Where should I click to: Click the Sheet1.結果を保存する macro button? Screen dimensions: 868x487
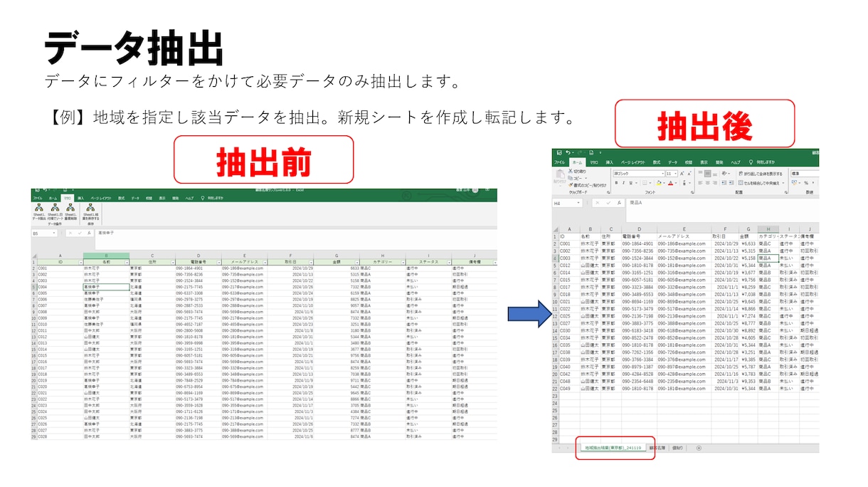[90, 211]
